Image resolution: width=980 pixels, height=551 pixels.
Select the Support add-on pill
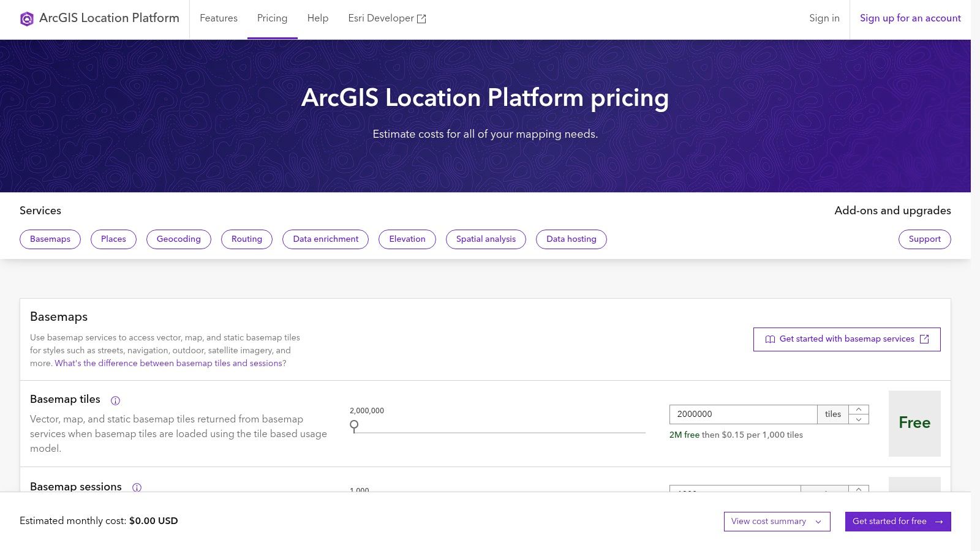click(x=925, y=239)
